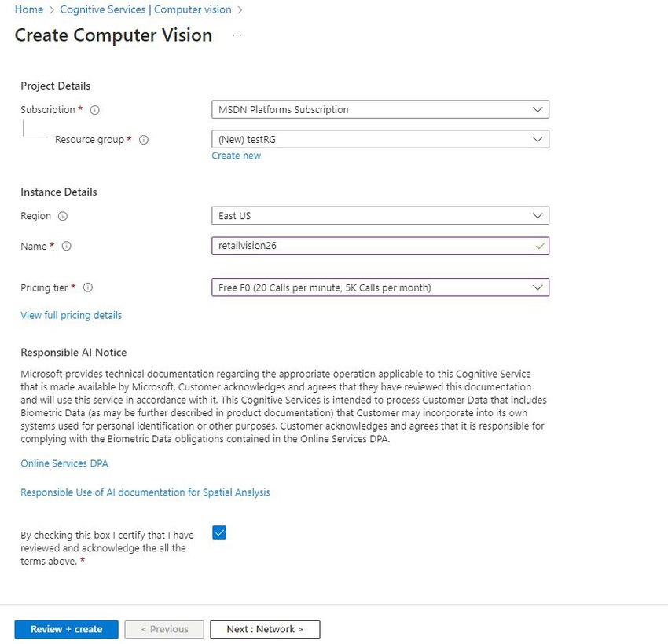668x644 pixels.
Task: Open the Pricing tier dropdown
Action: click(380, 288)
